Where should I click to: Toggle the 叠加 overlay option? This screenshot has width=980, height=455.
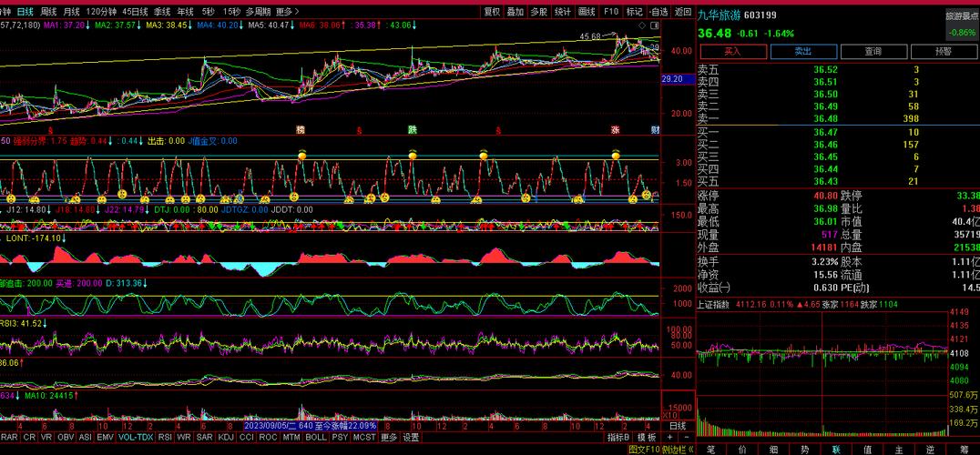coord(515,11)
